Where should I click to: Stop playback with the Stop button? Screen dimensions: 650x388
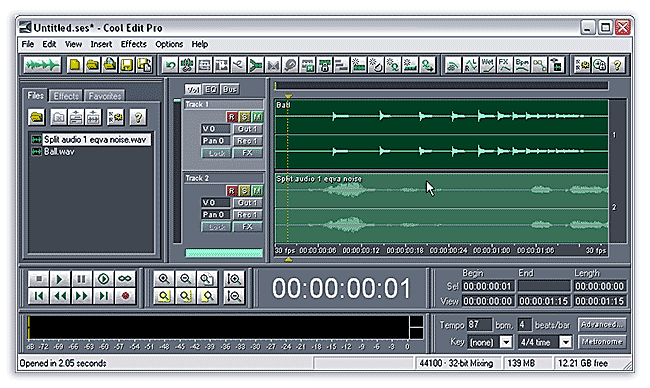(x=39, y=279)
